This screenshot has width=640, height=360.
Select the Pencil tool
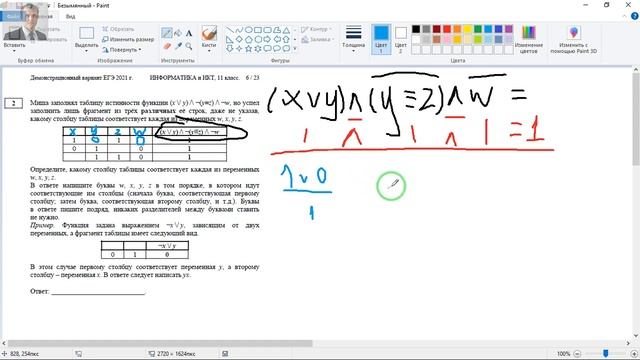(167, 33)
